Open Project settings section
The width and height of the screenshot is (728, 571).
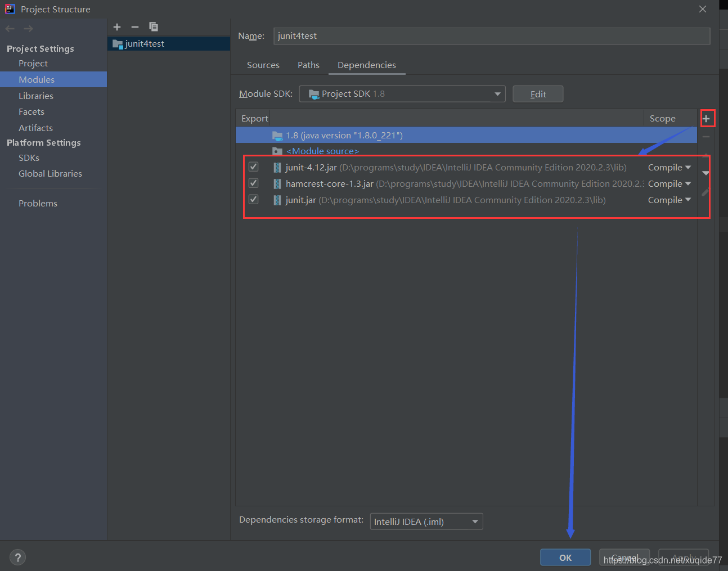(33, 64)
